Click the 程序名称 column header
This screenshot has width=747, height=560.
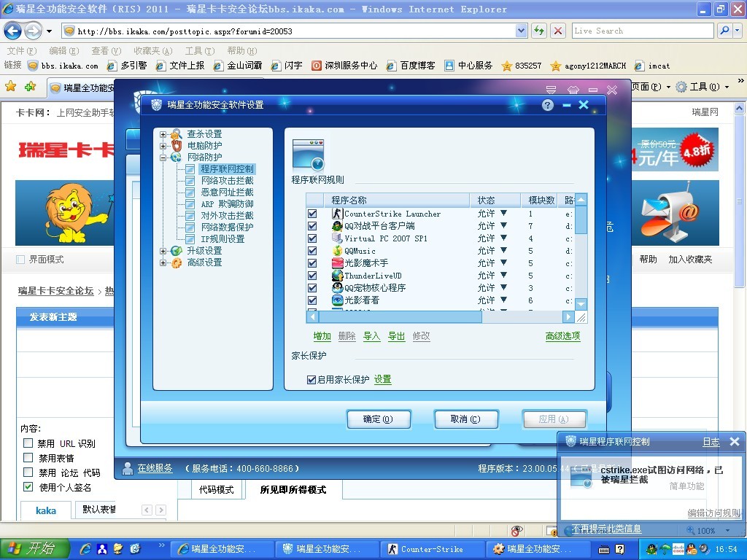tap(398, 200)
